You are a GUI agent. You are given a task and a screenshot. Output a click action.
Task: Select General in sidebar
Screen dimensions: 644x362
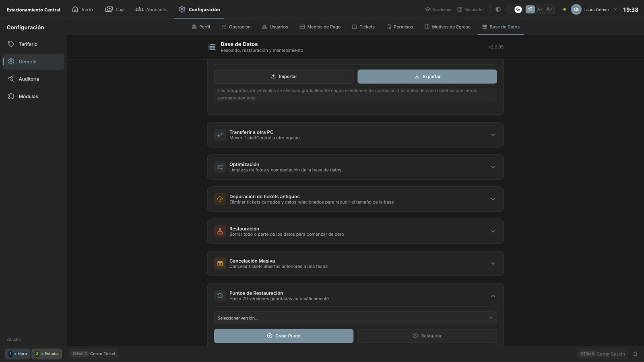coord(33,62)
